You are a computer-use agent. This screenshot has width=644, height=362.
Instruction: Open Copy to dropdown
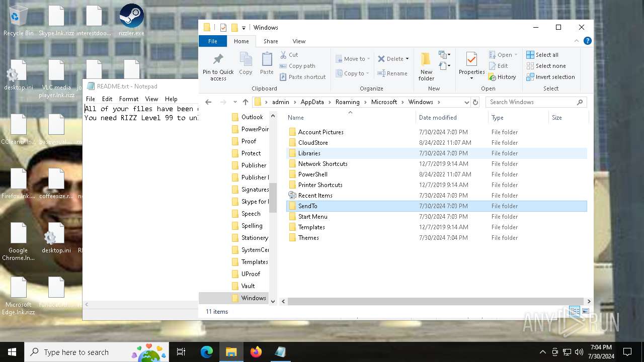click(353, 73)
